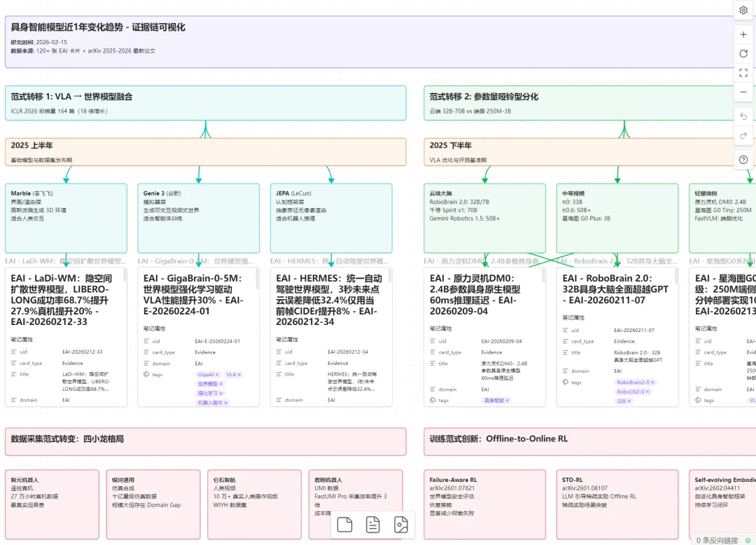Open the EAI - GigaBrain-0-5M file label
Image resolution: width=756 pixels, height=545 pixels.
195,261
